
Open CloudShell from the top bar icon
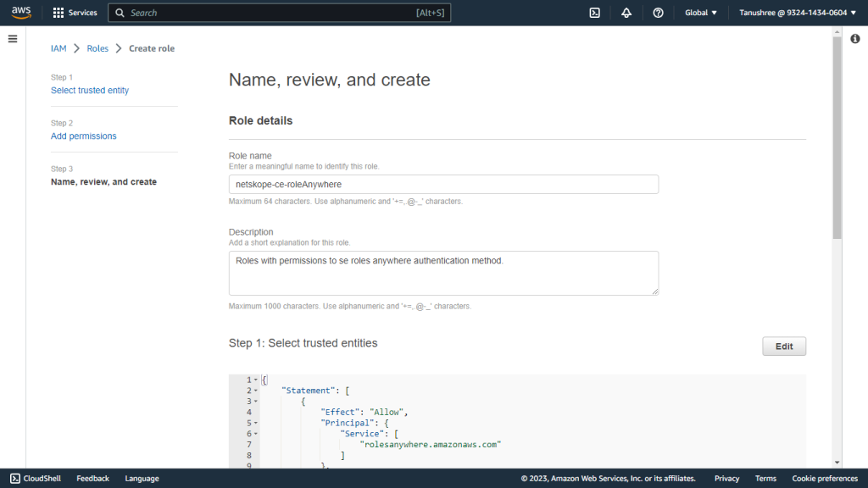594,13
